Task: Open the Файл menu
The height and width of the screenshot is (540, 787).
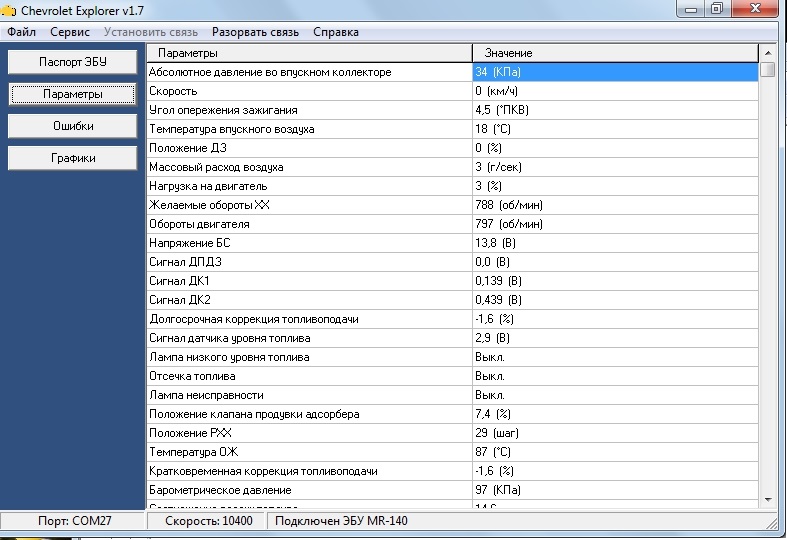Action: (21, 32)
